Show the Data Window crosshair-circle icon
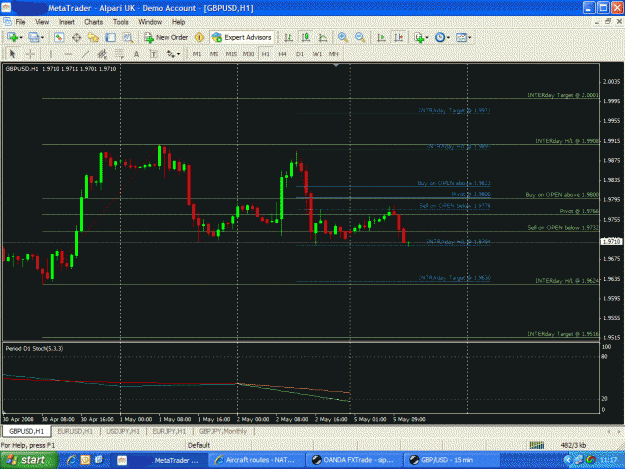The image size is (625, 469). click(x=76, y=37)
